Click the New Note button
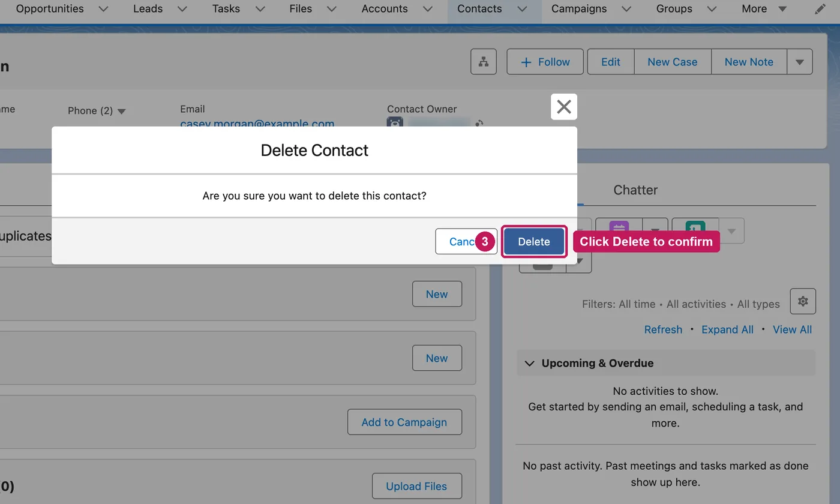The height and width of the screenshot is (504, 840). [749, 62]
